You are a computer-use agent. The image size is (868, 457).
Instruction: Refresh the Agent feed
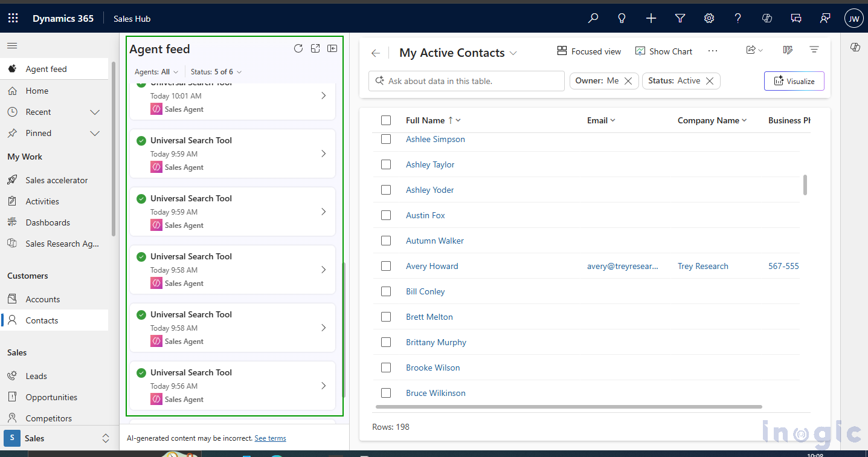pyautogui.click(x=298, y=48)
